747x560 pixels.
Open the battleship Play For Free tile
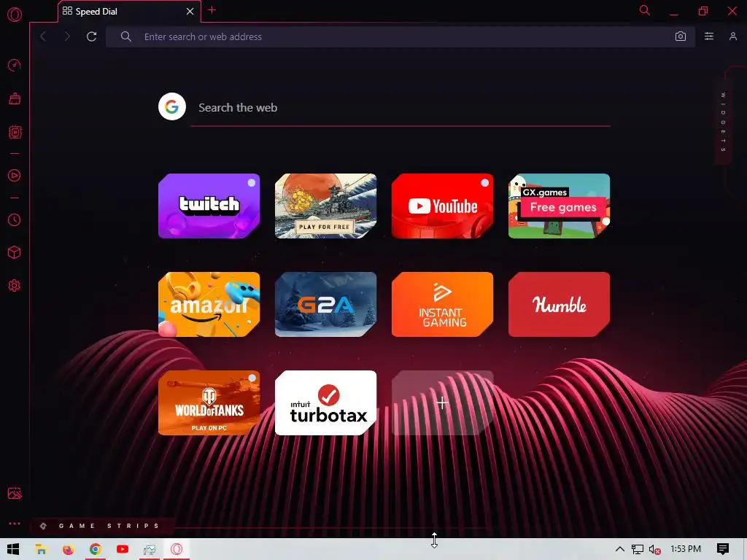tap(326, 206)
